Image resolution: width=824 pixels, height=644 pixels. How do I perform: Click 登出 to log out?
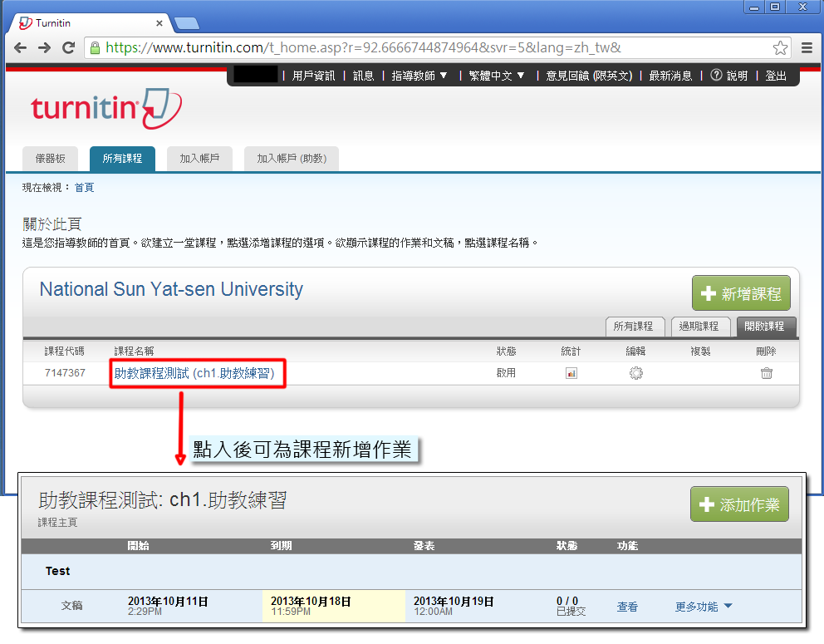pos(776,76)
